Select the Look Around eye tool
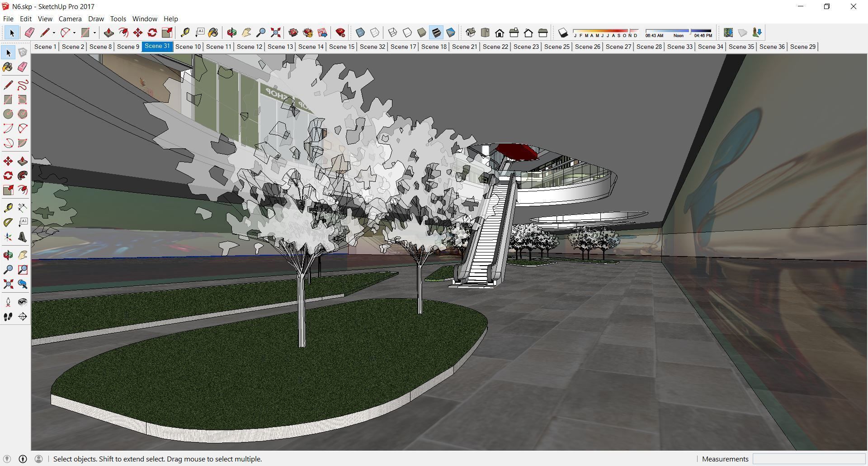Viewport: 868px width, 466px height. pyautogui.click(x=23, y=302)
